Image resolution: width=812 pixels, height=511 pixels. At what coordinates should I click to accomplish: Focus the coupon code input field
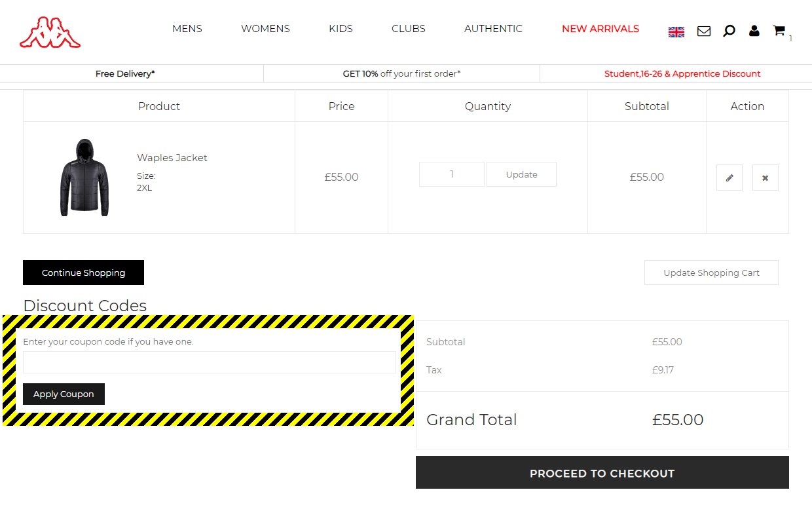[x=209, y=362]
